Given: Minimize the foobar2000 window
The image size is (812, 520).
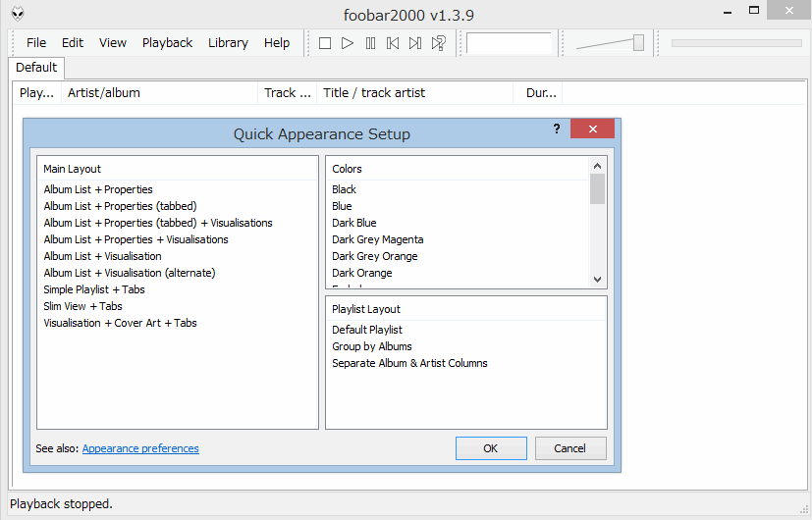Looking at the screenshot, I should click(728, 12).
